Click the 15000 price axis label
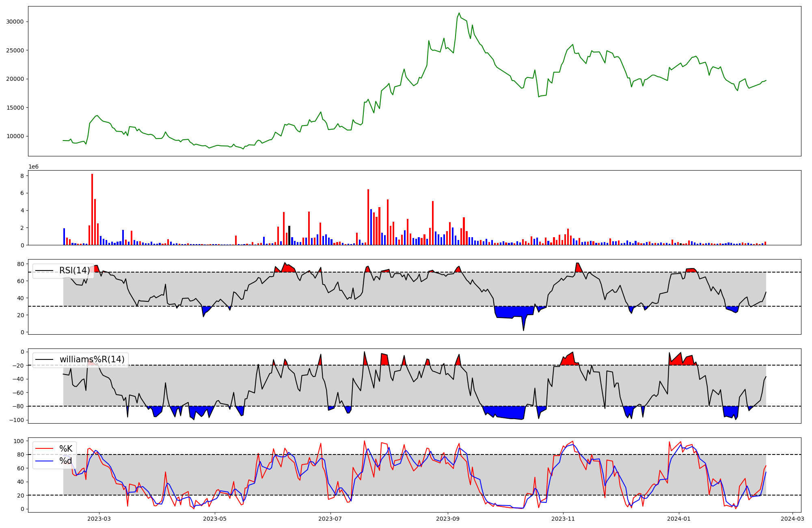The image size is (812, 528). click(x=15, y=108)
